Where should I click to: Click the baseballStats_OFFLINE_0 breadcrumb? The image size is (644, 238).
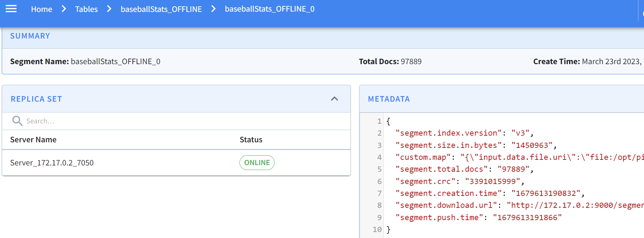pyautogui.click(x=270, y=9)
